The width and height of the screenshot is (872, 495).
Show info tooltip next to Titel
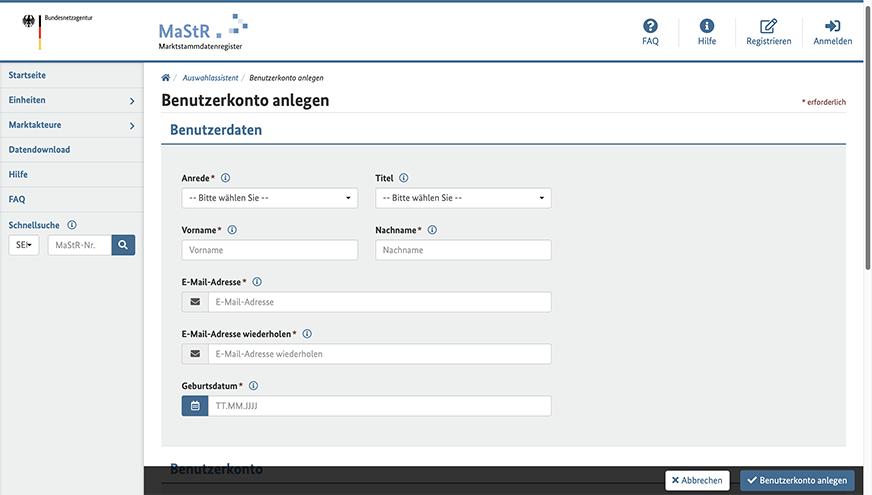(x=404, y=178)
